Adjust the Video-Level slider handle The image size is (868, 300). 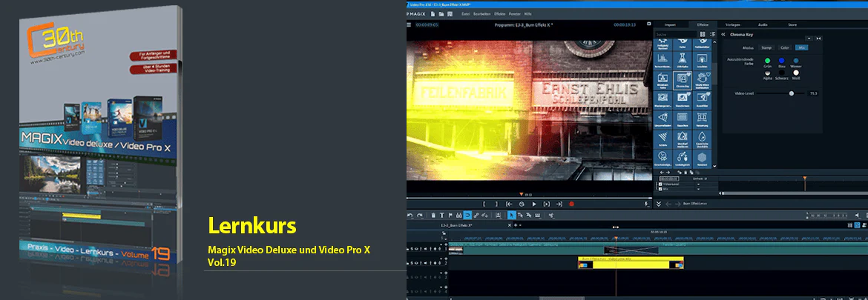pyautogui.click(x=791, y=93)
